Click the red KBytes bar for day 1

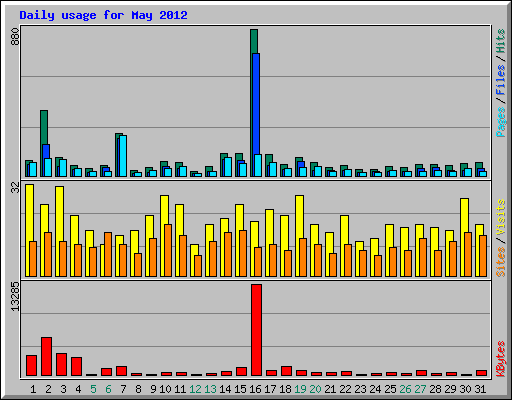pyautogui.click(x=31, y=365)
